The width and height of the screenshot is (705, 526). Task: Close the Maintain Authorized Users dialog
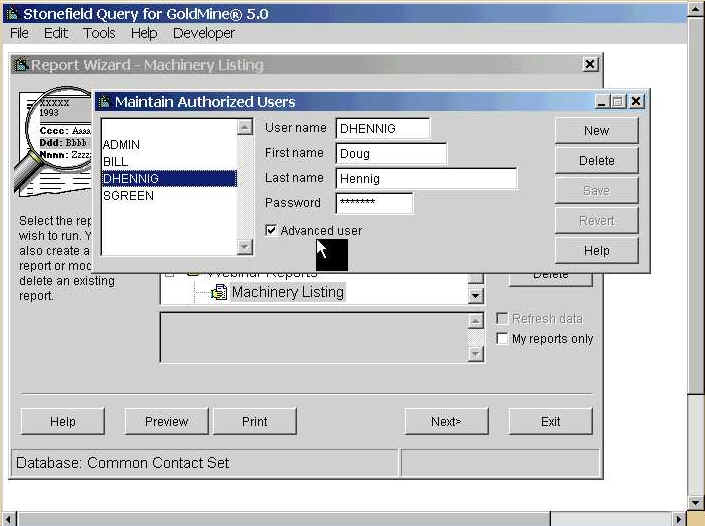pos(636,102)
